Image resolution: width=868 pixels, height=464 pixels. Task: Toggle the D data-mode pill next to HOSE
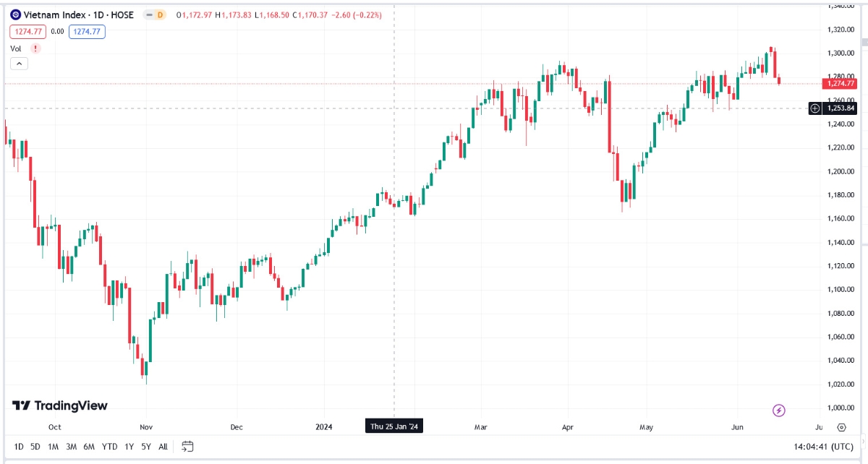(156, 14)
